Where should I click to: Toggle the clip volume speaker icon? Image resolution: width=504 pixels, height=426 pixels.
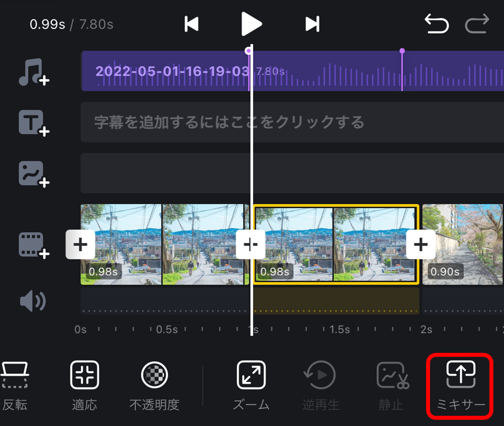33,301
